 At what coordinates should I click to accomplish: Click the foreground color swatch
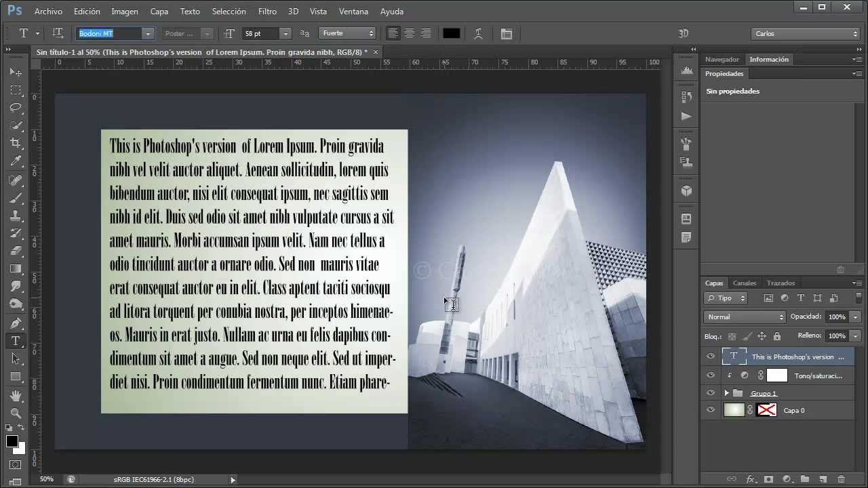coord(12,441)
